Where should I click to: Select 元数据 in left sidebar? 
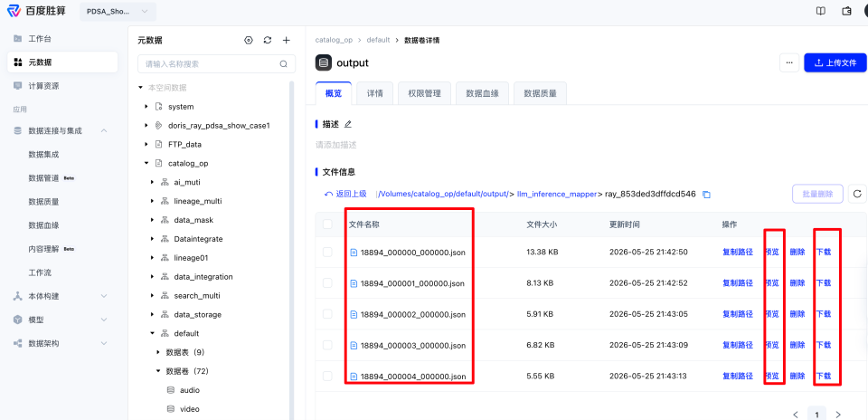pyautogui.click(x=62, y=62)
